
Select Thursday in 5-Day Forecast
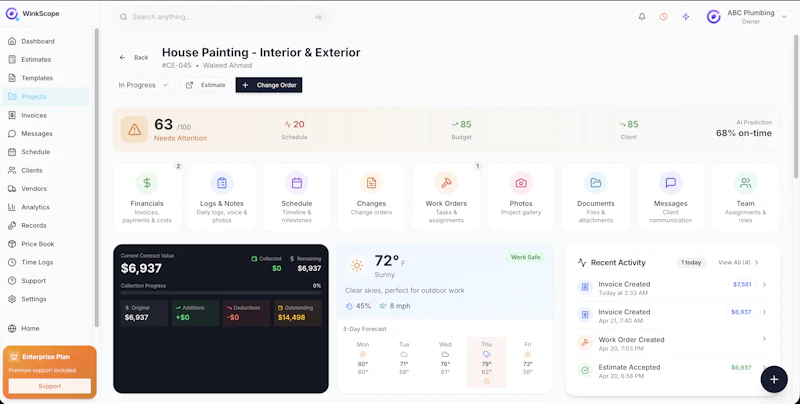486,362
